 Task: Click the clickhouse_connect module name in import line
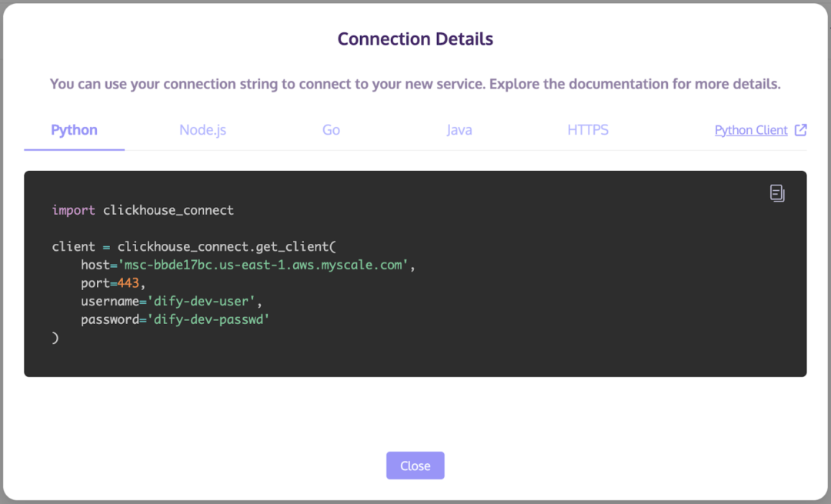tap(168, 210)
